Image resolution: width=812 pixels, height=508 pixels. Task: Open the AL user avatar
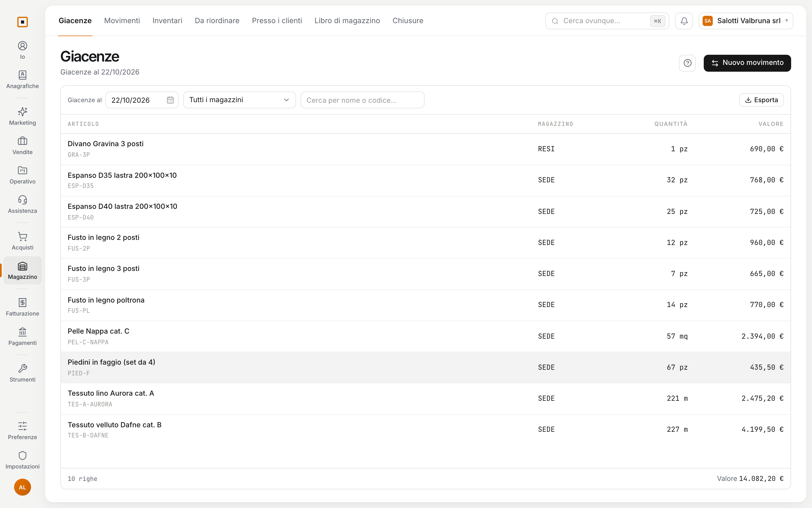(x=23, y=487)
